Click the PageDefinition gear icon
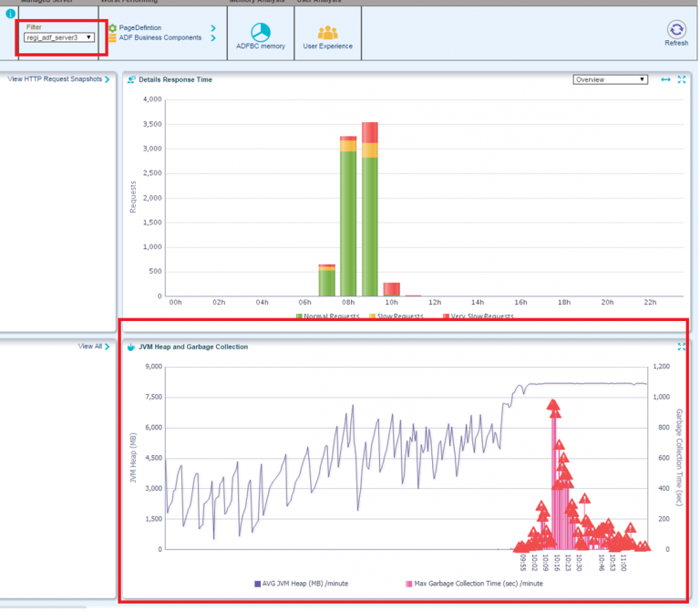Viewport: 700px width, 612px height. pos(113,28)
